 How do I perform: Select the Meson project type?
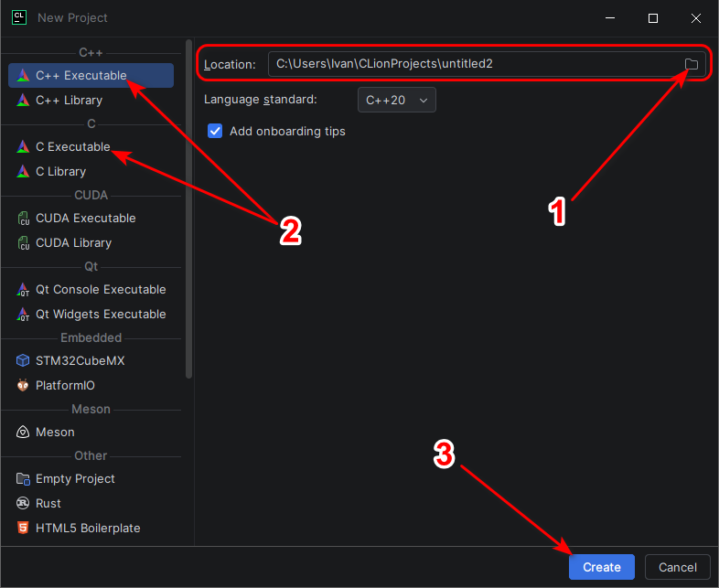pos(91,433)
